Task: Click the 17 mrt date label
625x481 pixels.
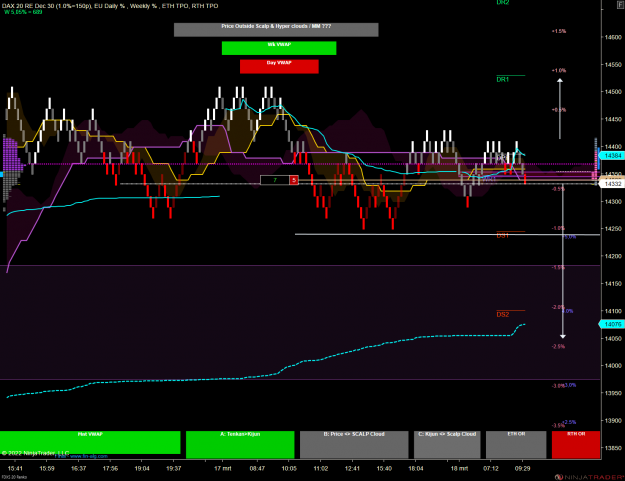Action: point(222,469)
